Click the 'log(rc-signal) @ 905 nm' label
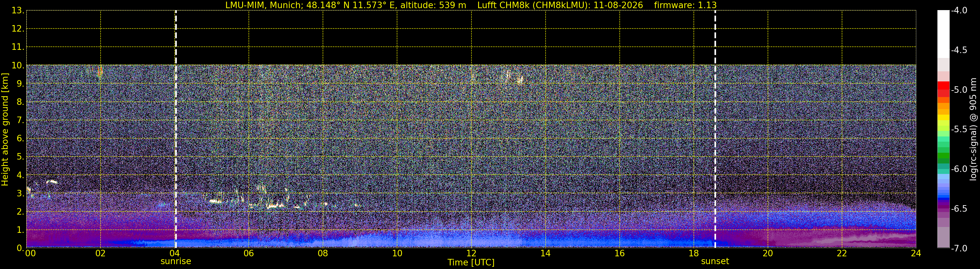The width and height of the screenshot is (980, 269). coord(973,130)
